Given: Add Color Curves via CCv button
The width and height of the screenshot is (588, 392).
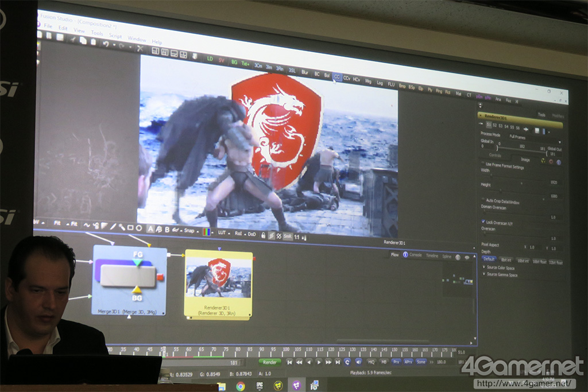Looking at the screenshot, I should point(346,78).
